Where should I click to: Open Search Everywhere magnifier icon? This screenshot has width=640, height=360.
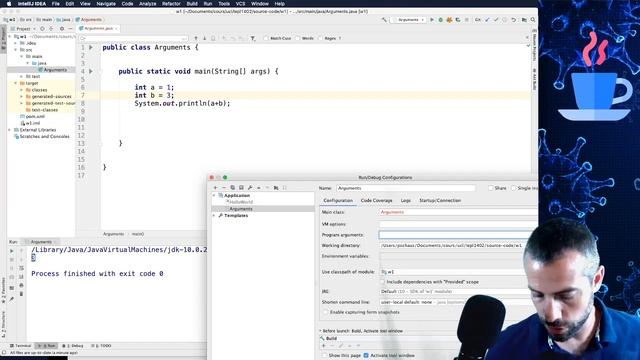(x=533, y=20)
